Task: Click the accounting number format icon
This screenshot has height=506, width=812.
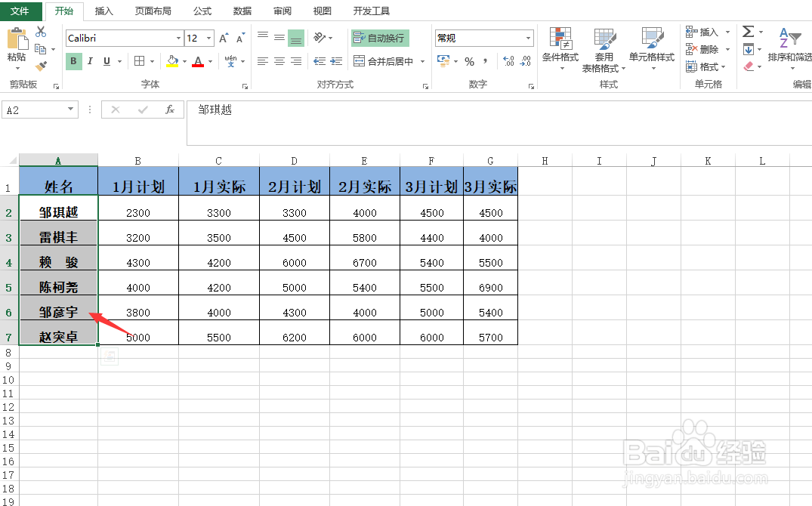Action: point(443,61)
